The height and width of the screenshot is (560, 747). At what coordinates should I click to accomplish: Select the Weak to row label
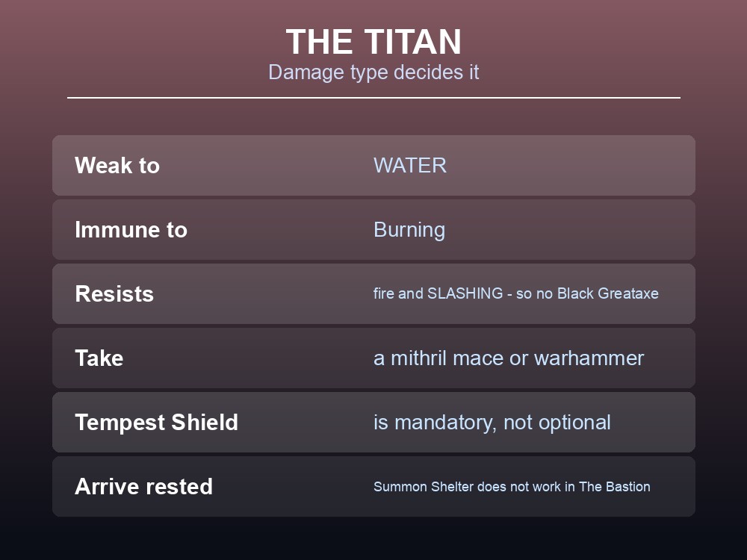117,165
